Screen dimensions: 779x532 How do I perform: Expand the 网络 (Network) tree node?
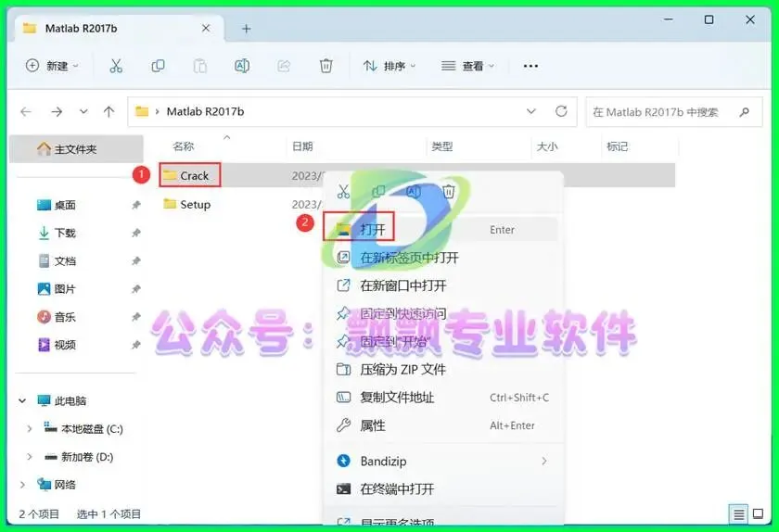click(x=22, y=485)
